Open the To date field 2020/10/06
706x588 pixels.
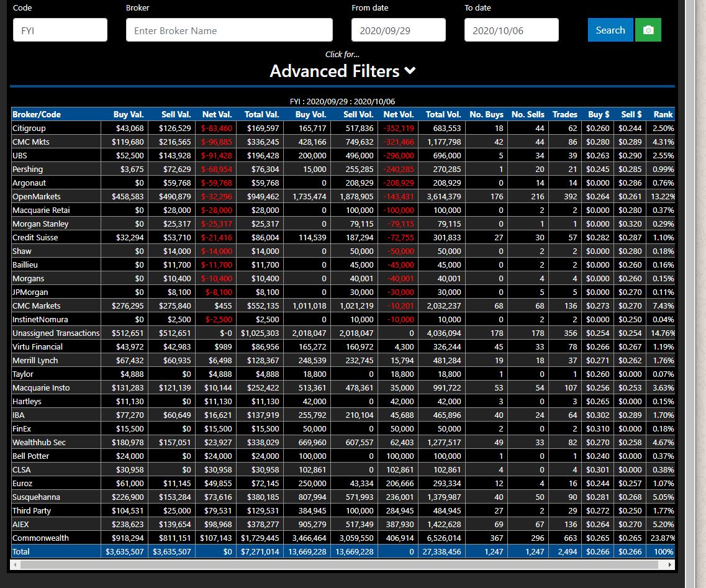pos(512,30)
